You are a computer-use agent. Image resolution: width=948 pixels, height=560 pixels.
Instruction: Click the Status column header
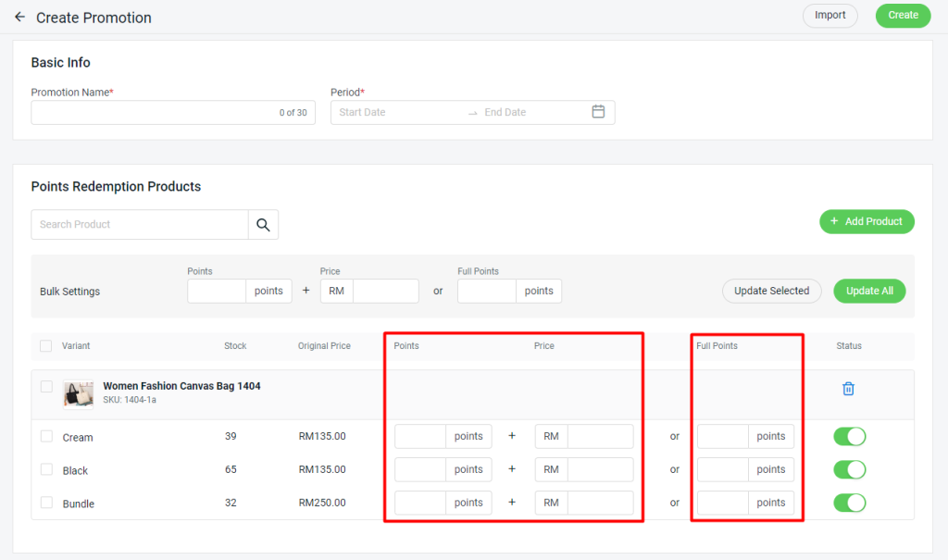click(849, 346)
